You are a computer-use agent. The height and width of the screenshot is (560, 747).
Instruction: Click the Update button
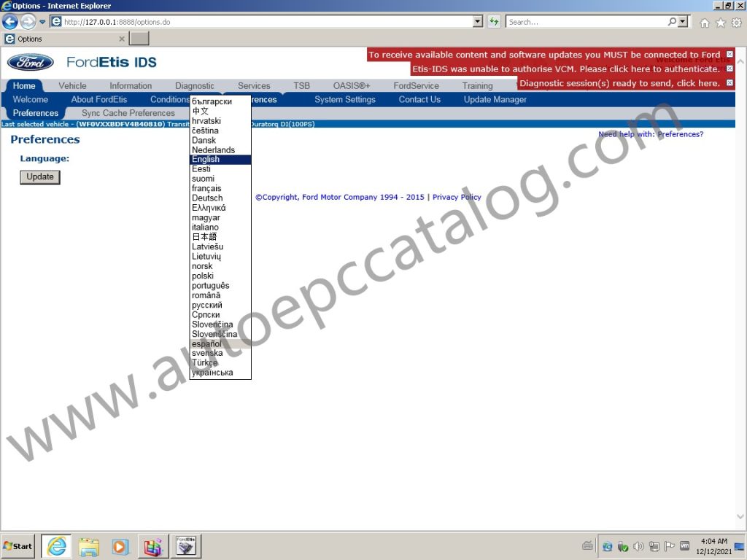pyautogui.click(x=39, y=176)
